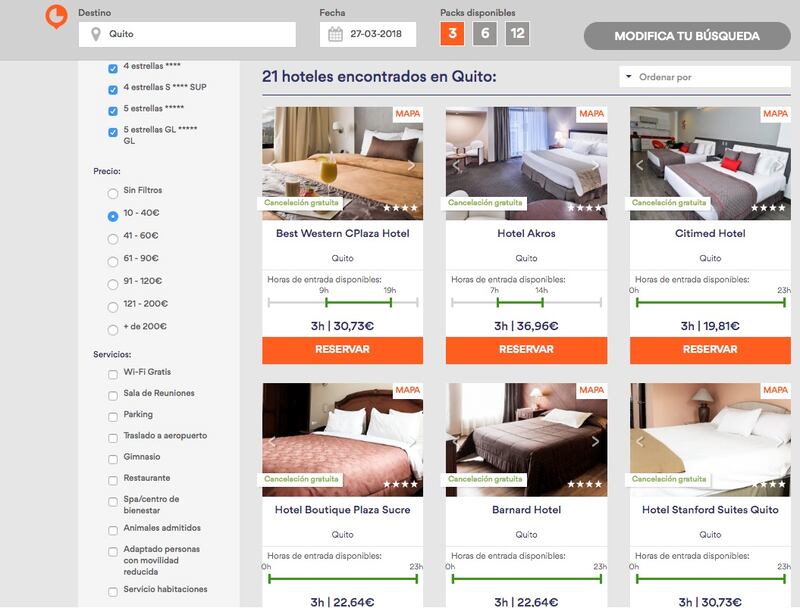Select the 12-hour pack
The width and height of the screenshot is (800, 608).
click(517, 34)
